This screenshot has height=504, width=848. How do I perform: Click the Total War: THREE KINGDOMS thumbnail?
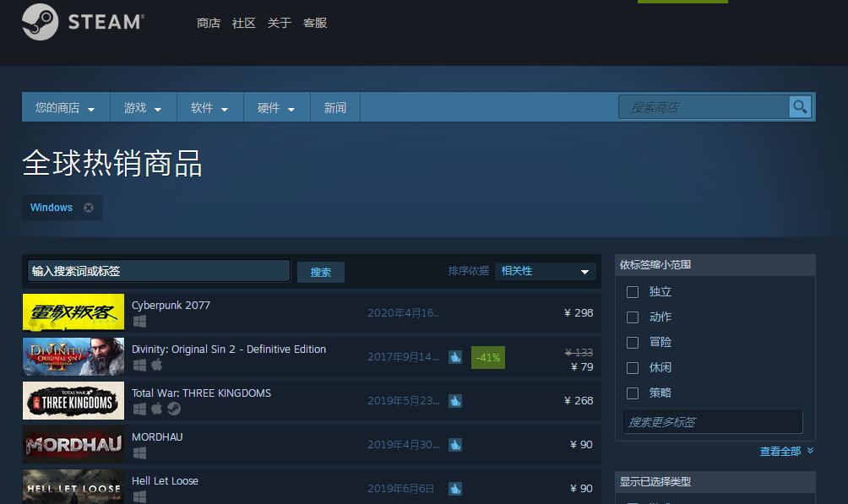pyautogui.click(x=73, y=401)
